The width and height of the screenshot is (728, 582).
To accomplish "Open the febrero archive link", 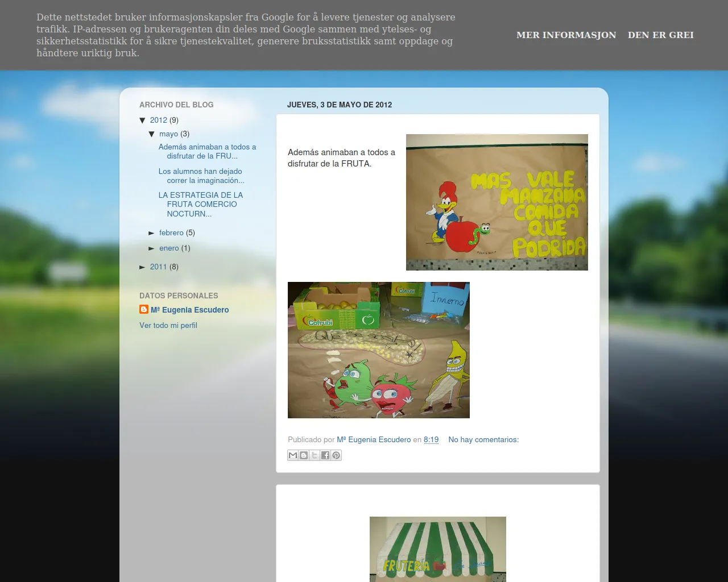I will pos(171,232).
